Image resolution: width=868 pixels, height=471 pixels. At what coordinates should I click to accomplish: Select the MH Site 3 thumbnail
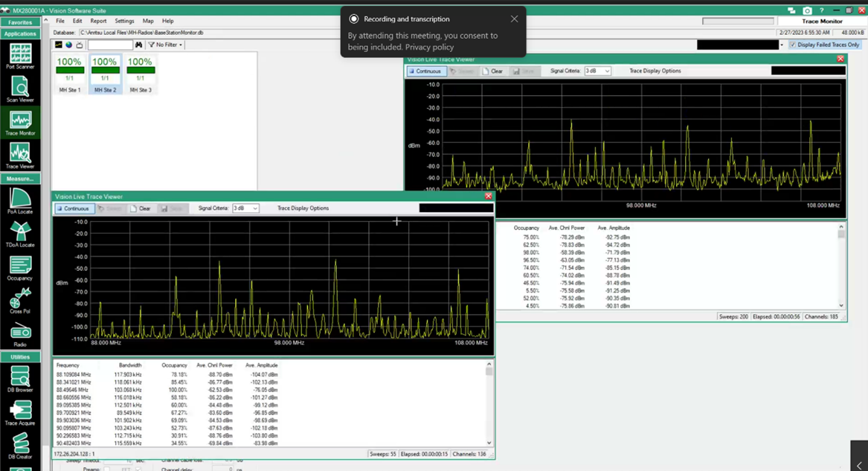click(140, 74)
